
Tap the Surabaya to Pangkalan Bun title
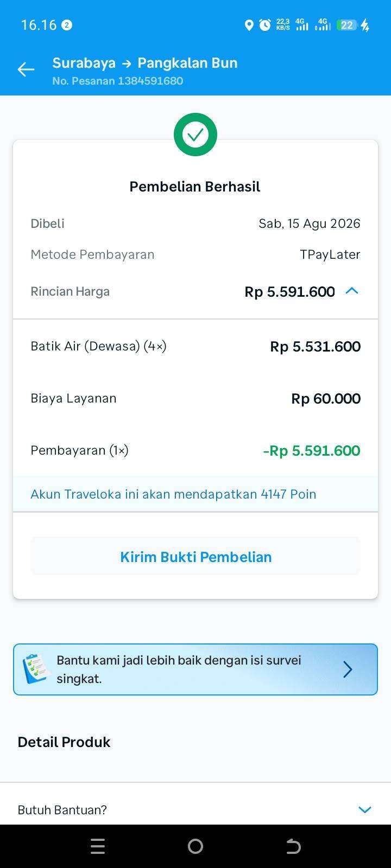(x=145, y=63)
